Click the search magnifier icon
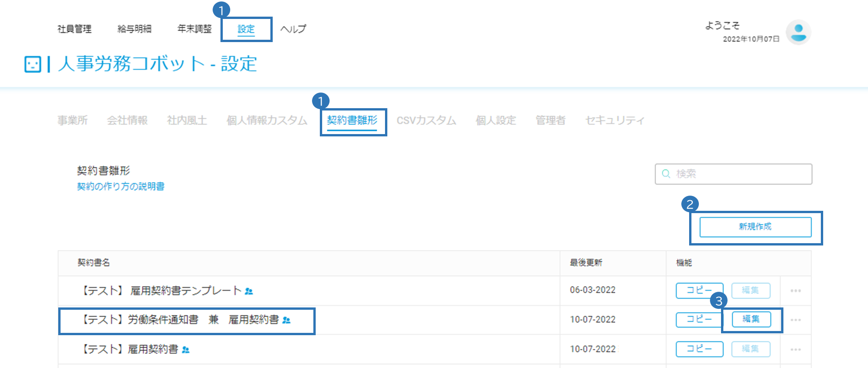Viewport: 868px width, 368px height. coord(666,174)
